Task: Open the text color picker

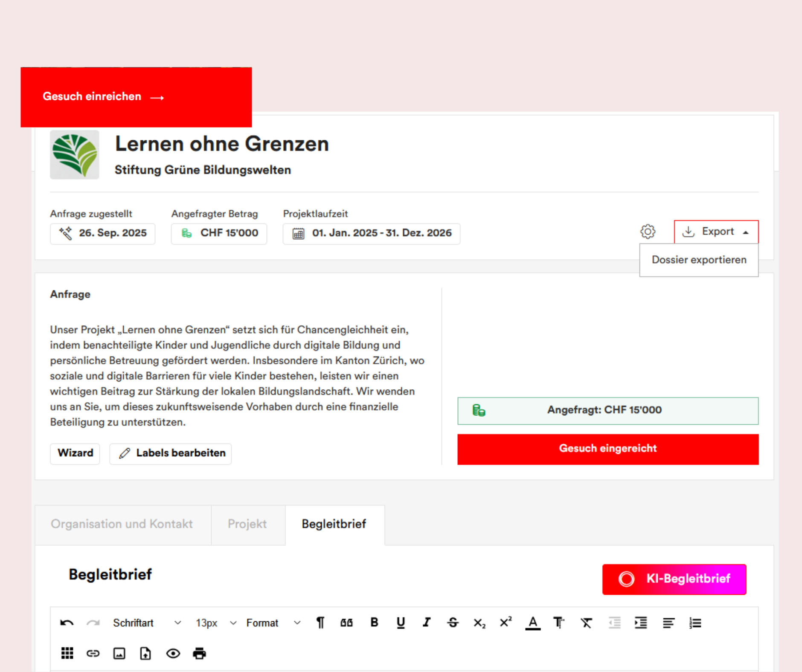Action: [533, 623]
